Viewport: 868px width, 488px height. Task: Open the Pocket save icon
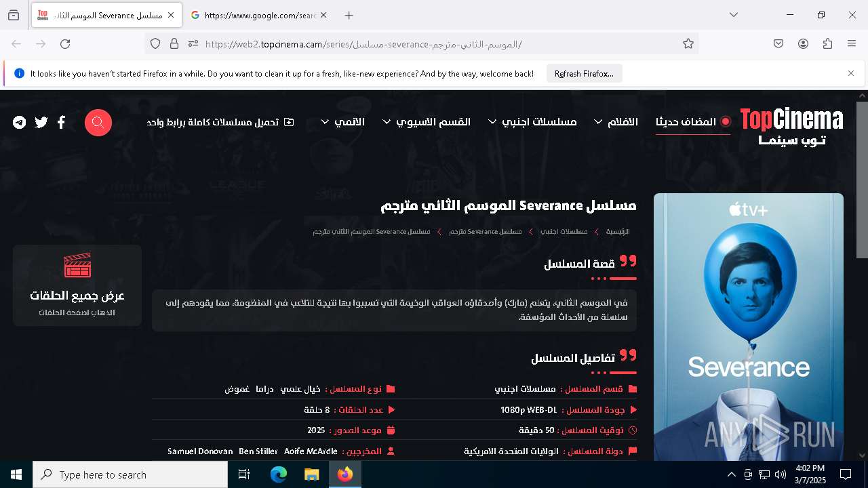point(778,44)
